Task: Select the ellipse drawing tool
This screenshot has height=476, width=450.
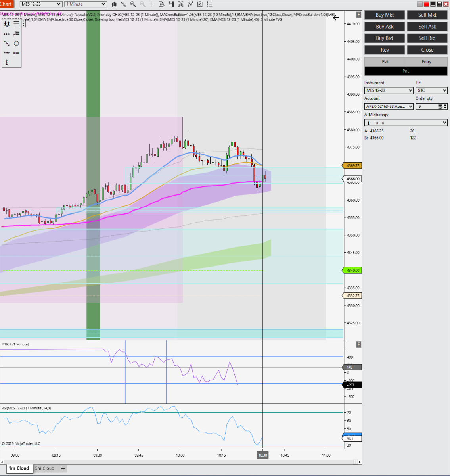Action: tap(16, 43)
